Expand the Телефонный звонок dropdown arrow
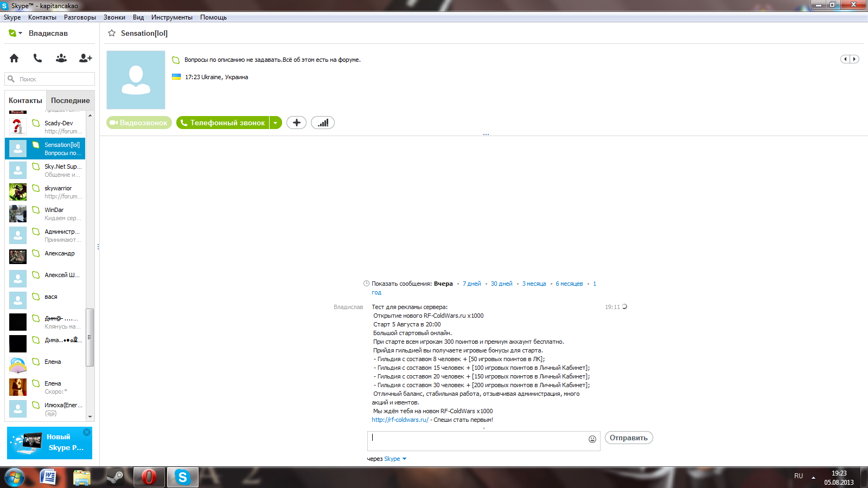 276,123
